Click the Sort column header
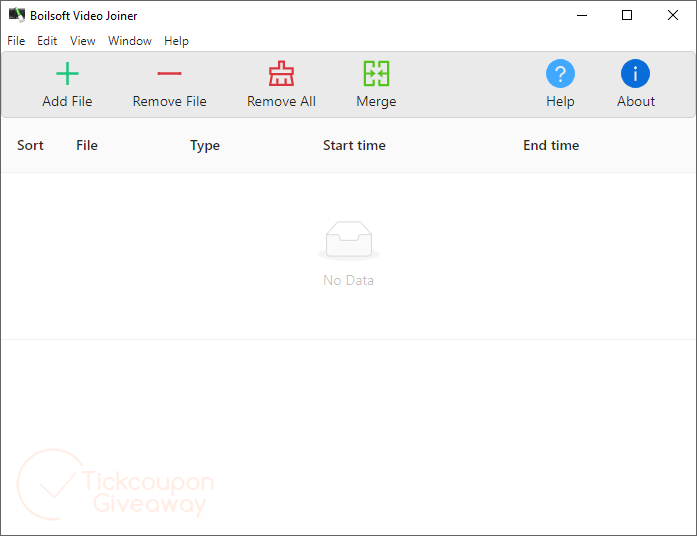The height and width of the screenshot is (536, 697). (30, 145)
